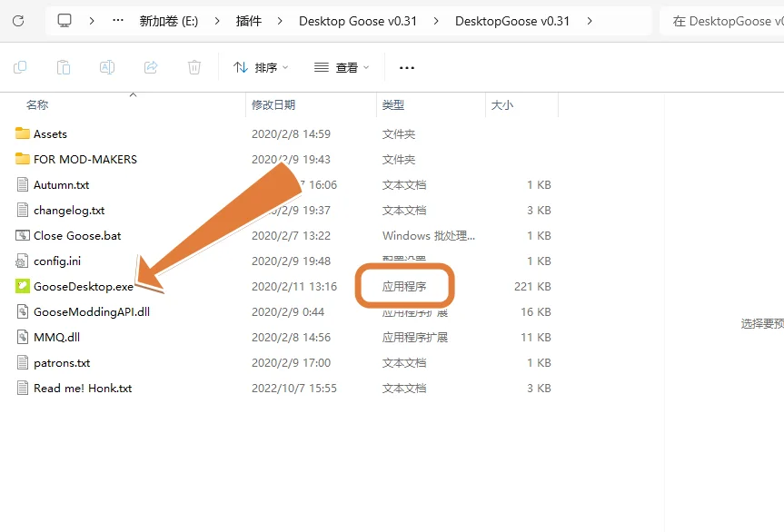Navigate to Desktop Goose v0.31 breadcrumb
The image size is (784, 532).
358,21
